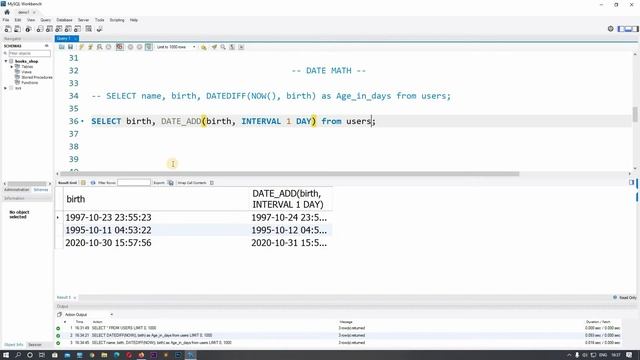Viewport: 640px width, 360px height.
Task: Collapse the books_shop schema
Action: coord(6,61)
